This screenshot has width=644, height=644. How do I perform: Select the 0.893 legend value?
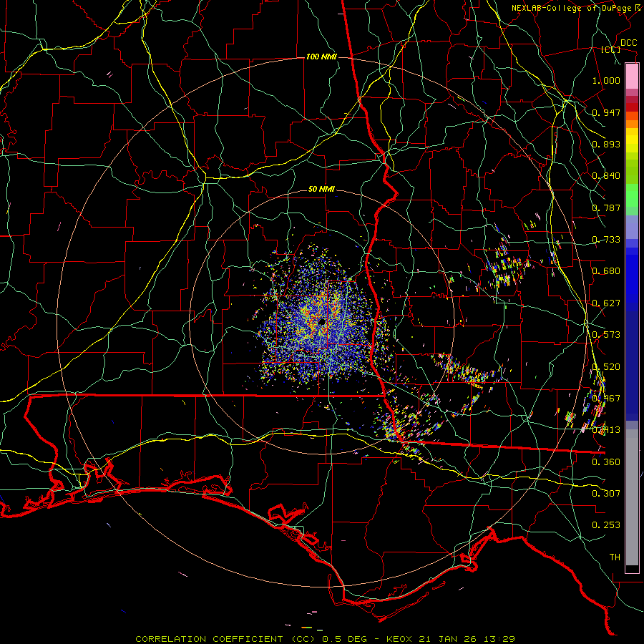606,144
